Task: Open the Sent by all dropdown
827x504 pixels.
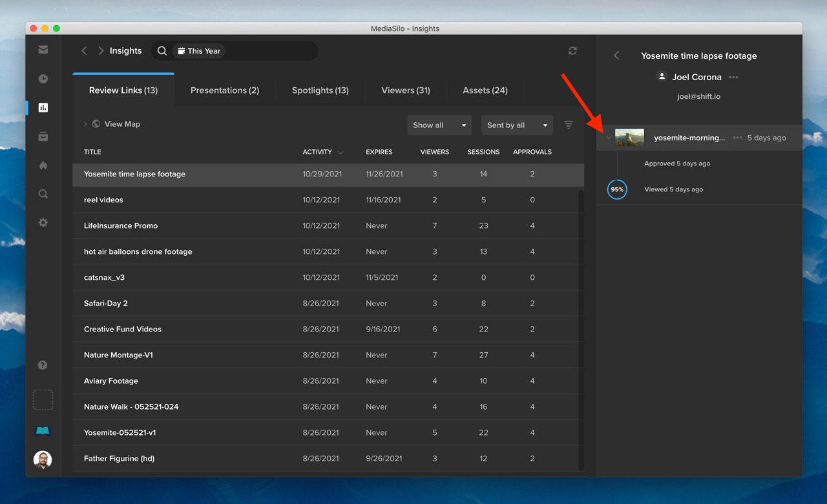Action: pos(517,125)
